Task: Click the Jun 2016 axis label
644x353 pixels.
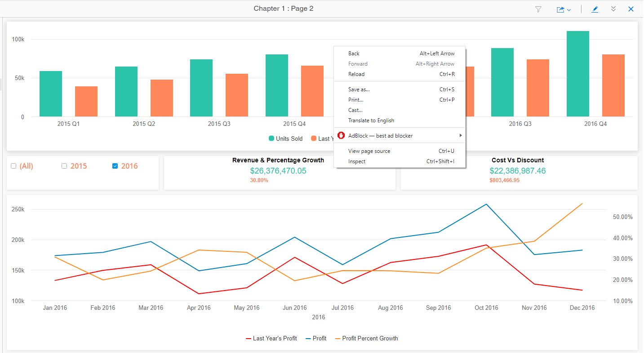Action: pyautogui.click(x=294, y=308)
